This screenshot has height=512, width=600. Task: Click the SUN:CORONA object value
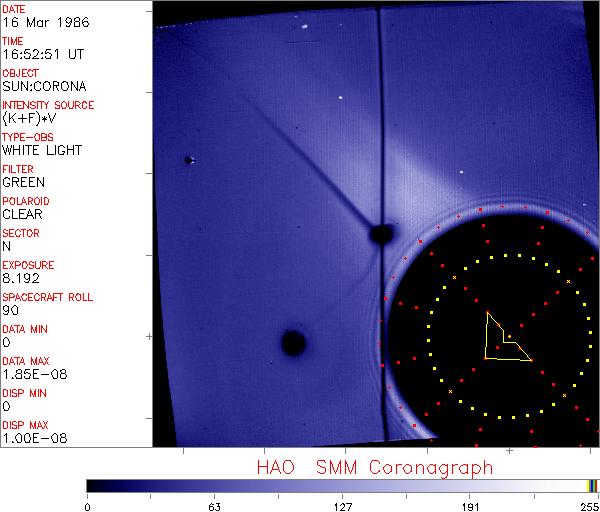pyautogui.click(x=42, y=86)
